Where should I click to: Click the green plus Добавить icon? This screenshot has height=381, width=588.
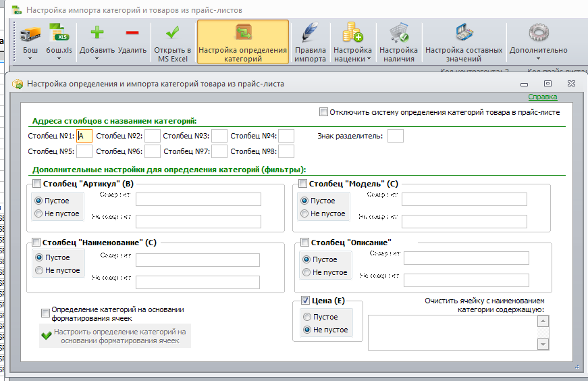point(97,32)
